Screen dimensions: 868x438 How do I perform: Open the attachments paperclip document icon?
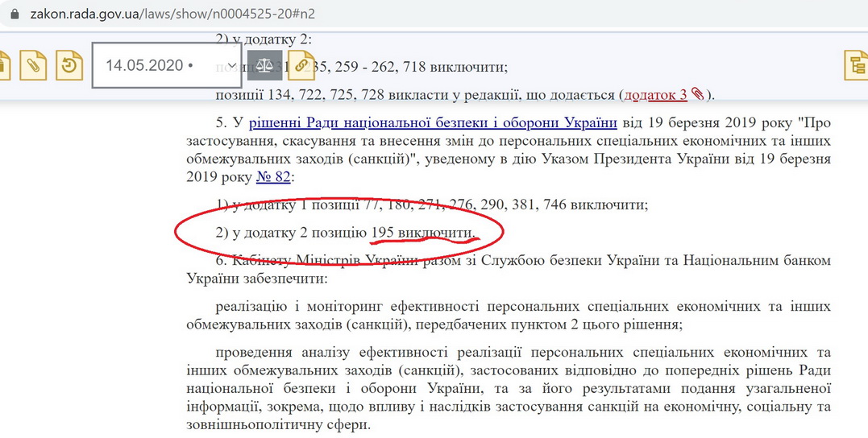click(33, 65)
